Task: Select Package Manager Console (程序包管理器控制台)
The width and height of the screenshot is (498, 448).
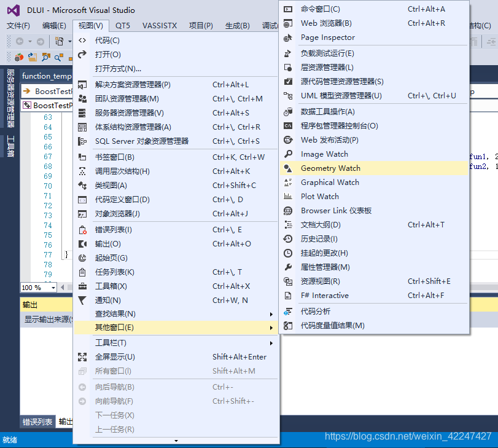Action: (374, 126)
